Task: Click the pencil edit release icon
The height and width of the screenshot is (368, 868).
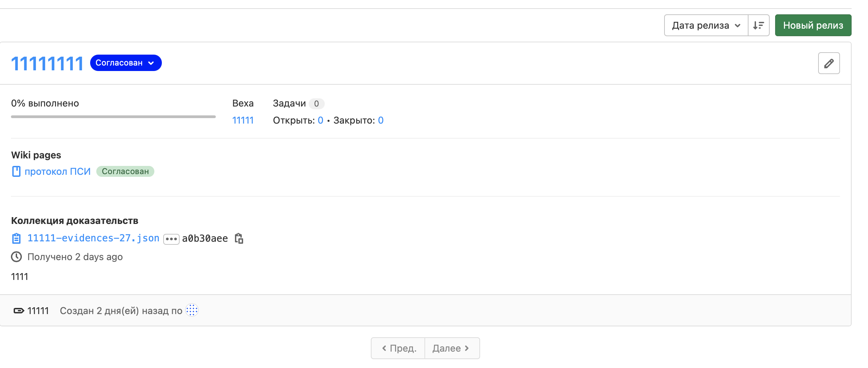Action: point(829,63)
